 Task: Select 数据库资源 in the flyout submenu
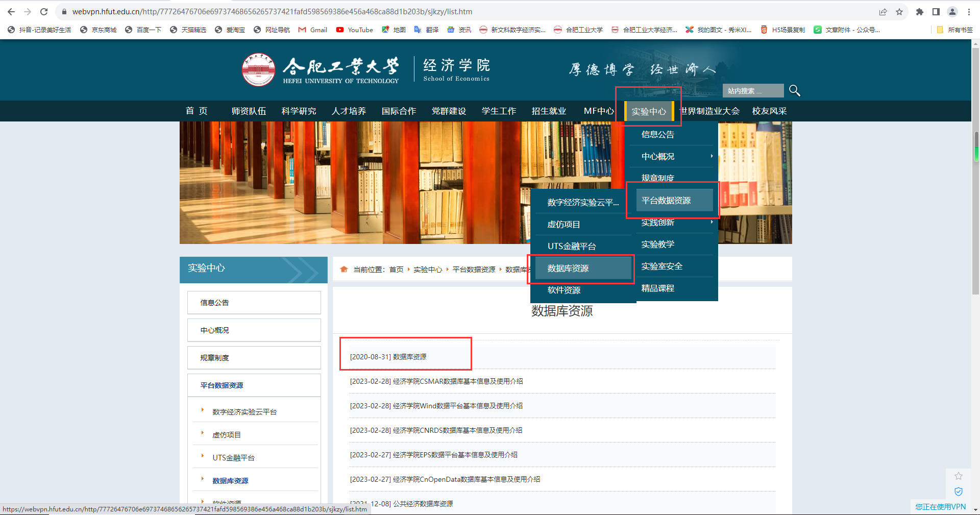coord(568,268)
